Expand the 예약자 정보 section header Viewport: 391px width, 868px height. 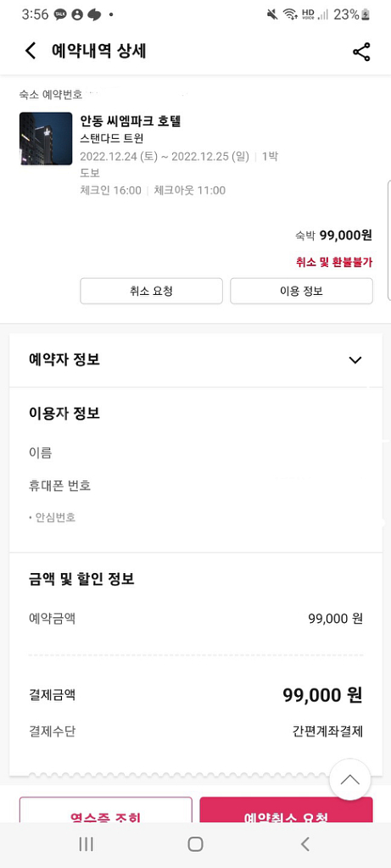(195, 360)
